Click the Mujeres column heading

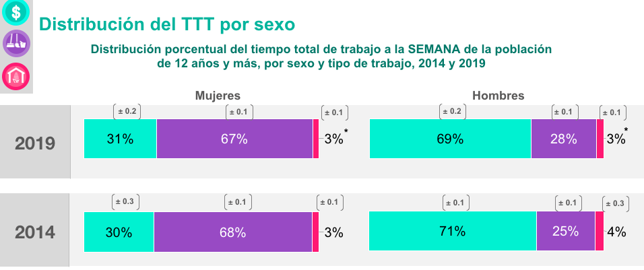click(218, 96)
